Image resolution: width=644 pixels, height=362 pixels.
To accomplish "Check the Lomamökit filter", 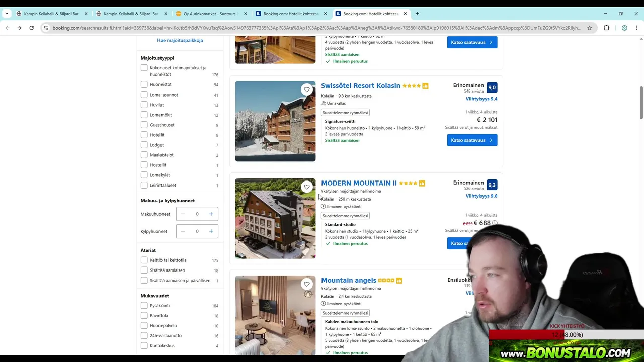I will [x=144, y=115].
